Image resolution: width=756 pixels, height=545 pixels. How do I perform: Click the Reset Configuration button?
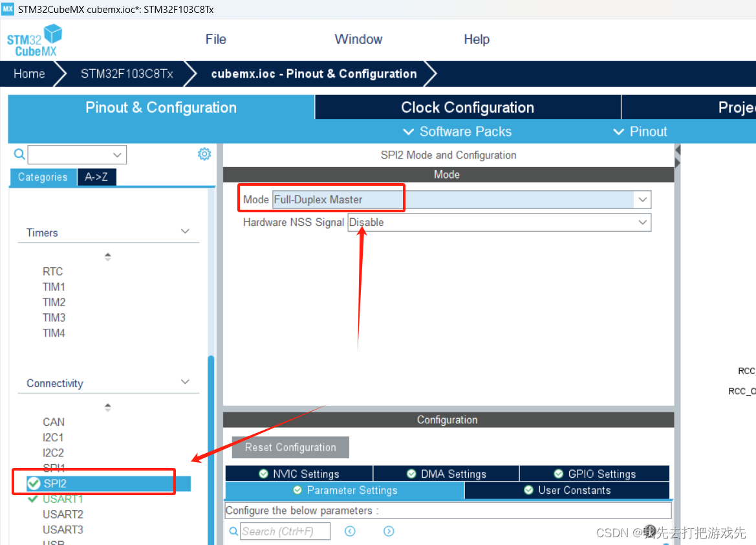click(x=290, y=447)
